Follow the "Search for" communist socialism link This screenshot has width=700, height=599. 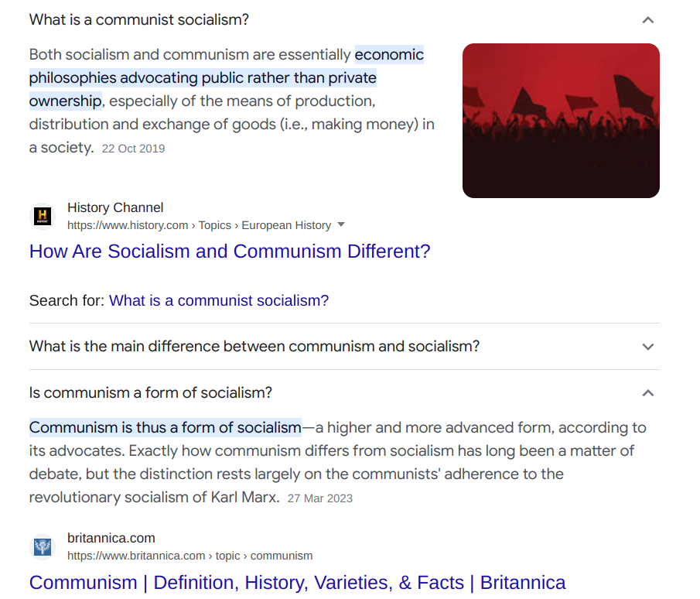pos(219,300)
